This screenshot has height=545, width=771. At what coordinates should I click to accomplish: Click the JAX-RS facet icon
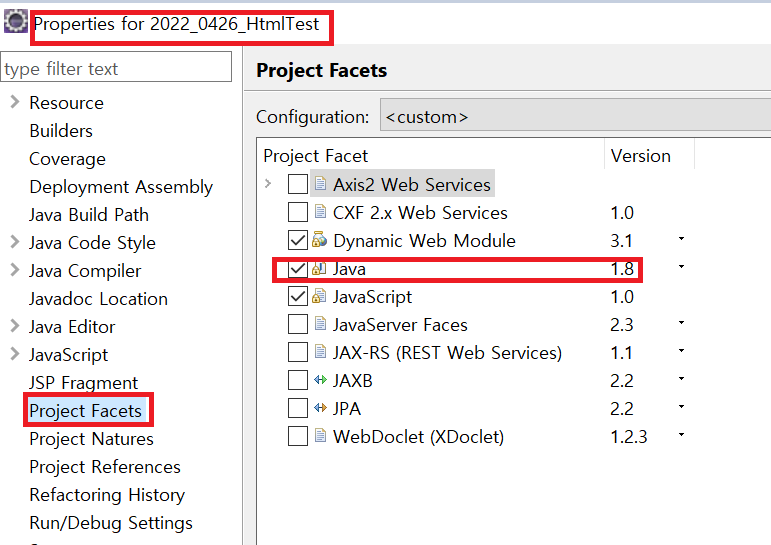(x=320, y=352)
